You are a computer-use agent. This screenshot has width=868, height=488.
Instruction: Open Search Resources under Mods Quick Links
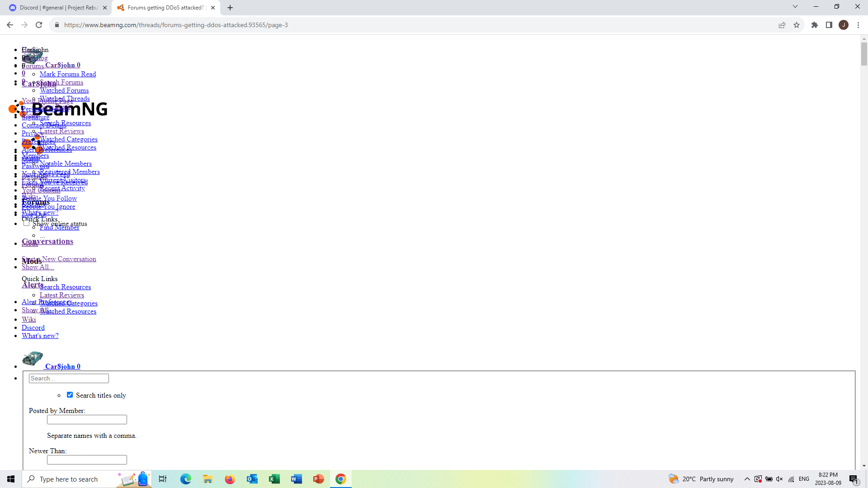point(65,287)
